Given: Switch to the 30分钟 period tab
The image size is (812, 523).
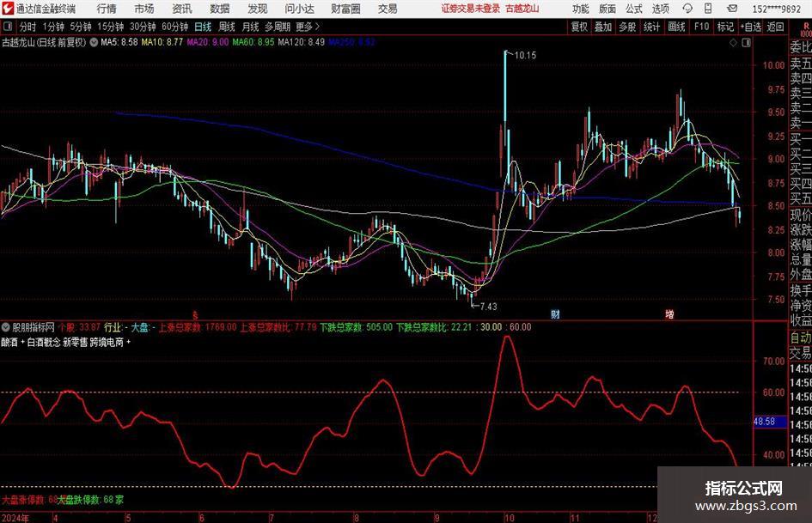Looking at the screenshot, I should (143, 27).
